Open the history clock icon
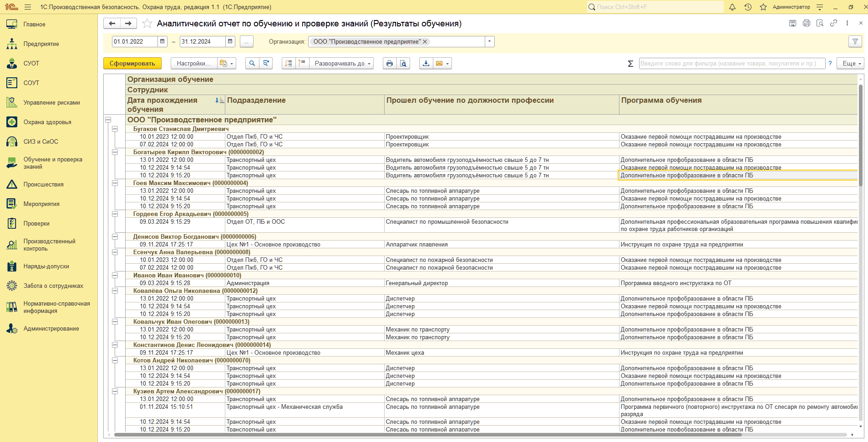The image size is (868, 442). [748, 7]
